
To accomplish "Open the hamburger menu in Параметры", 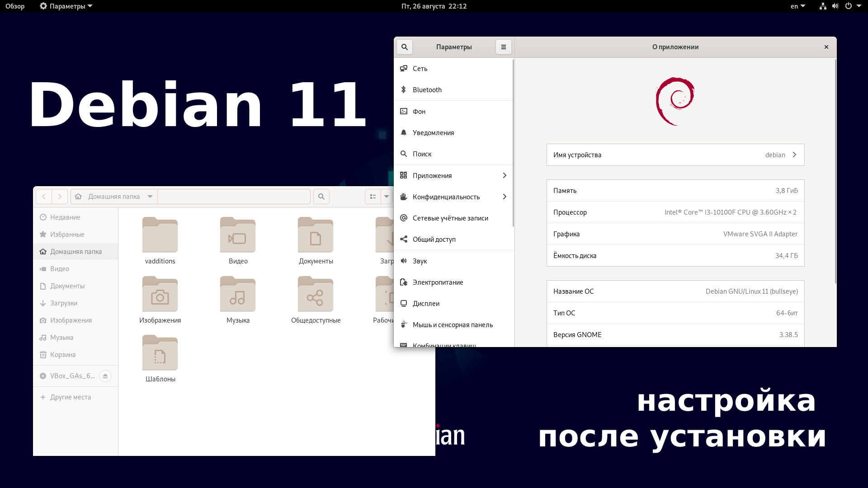I will 504,47.
